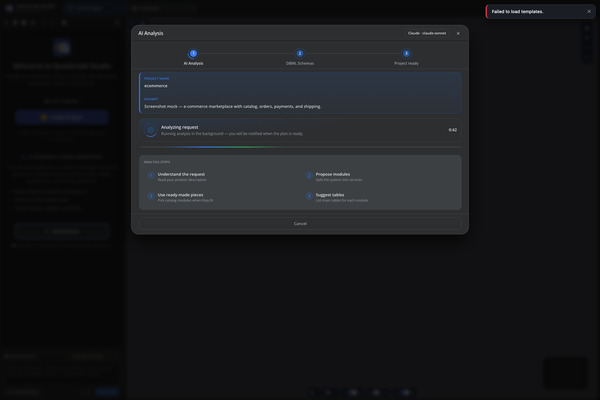Image resolution: width=600 pixels, height=400 pixels.
Task: Select step 1 AI Analysis circle
Action: tap(193, 54)
